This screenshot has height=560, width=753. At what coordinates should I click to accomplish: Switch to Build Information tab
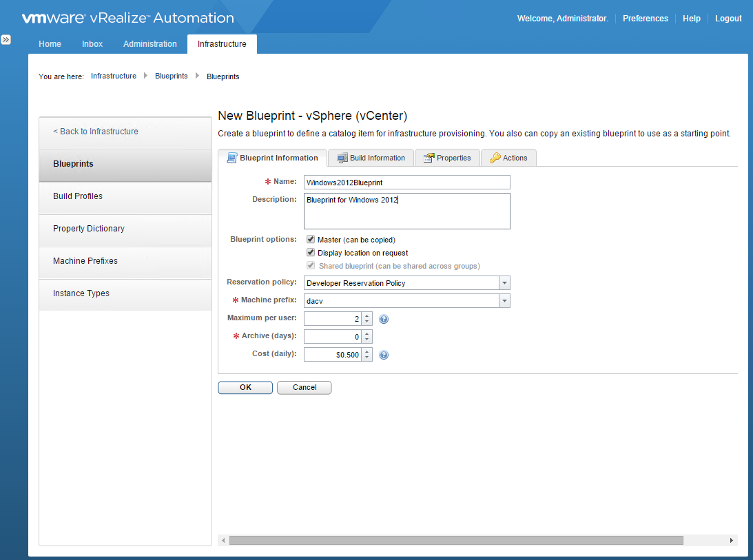(371, 158)
